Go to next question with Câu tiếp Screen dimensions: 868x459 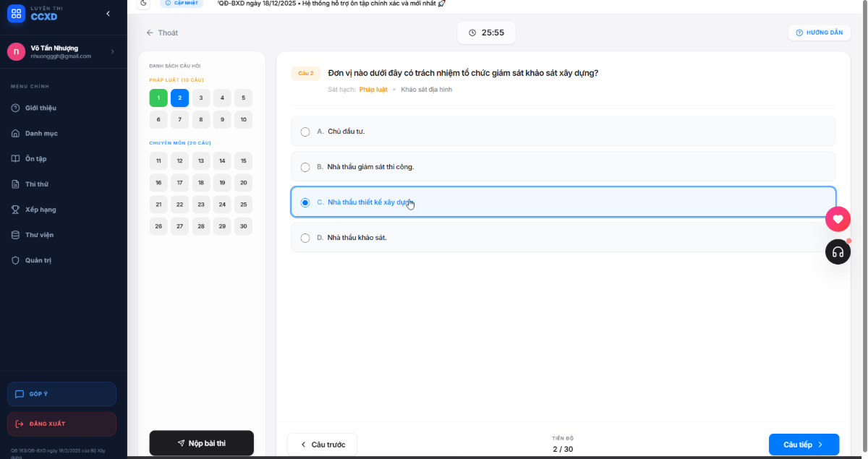804,445
